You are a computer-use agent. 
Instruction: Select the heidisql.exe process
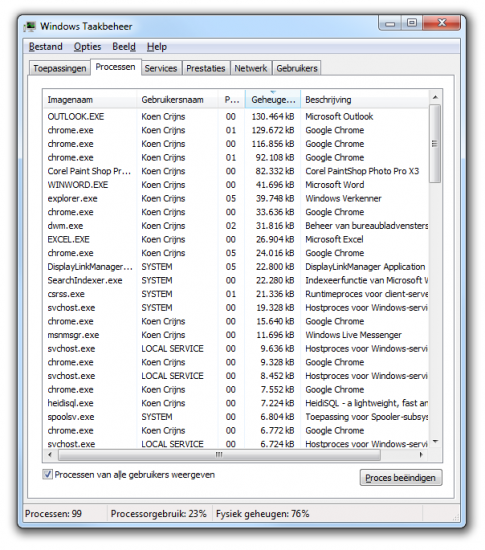click(x=236, y=403)
